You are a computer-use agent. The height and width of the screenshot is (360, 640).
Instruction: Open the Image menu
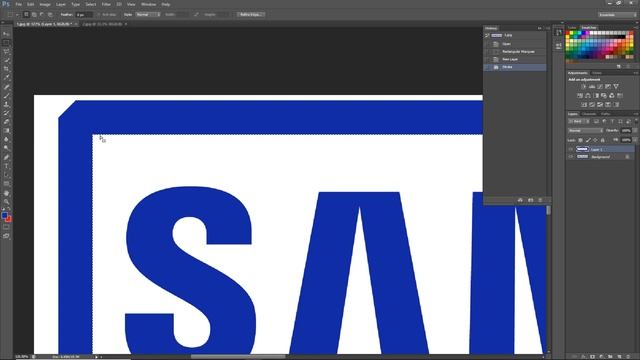45,4
